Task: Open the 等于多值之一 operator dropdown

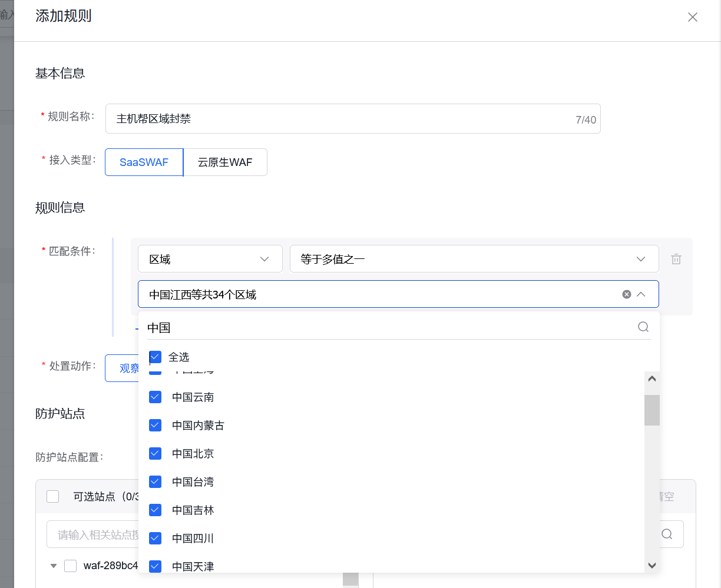Action: tap(474, 259)
